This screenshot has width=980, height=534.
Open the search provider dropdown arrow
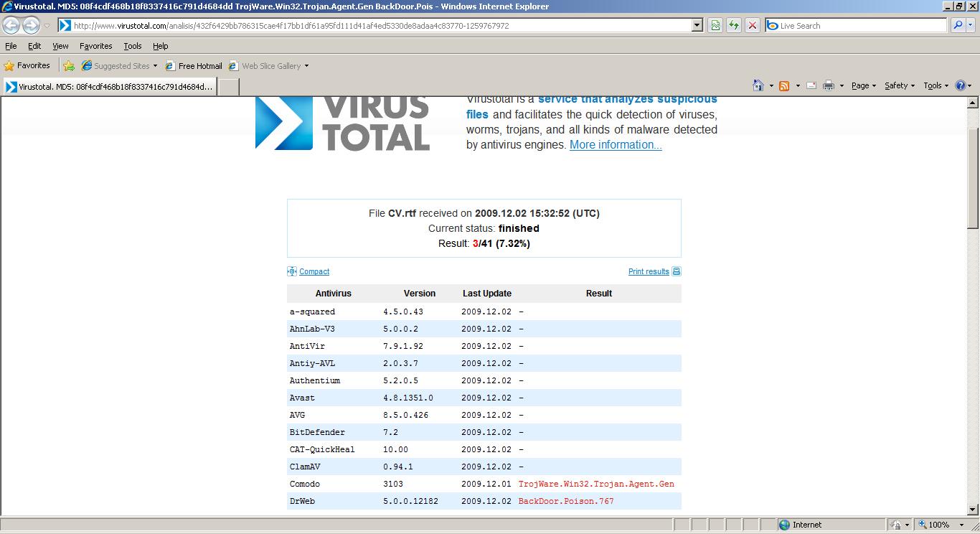pos(971,25)
